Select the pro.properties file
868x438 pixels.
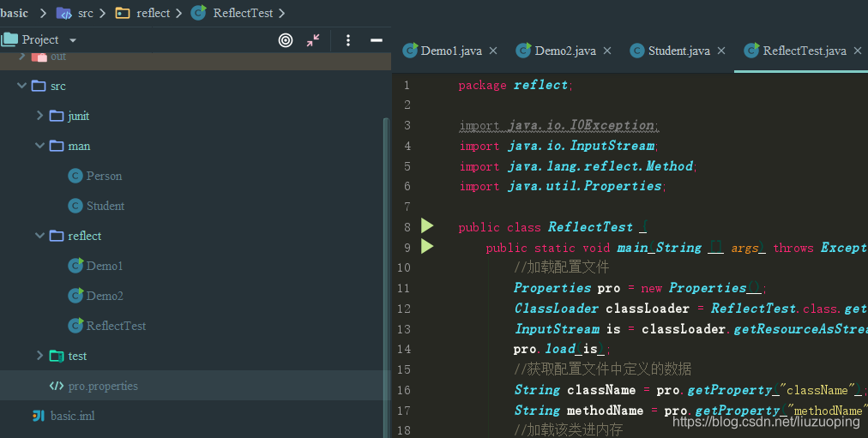pyautogui.click(x=103, y=386)
